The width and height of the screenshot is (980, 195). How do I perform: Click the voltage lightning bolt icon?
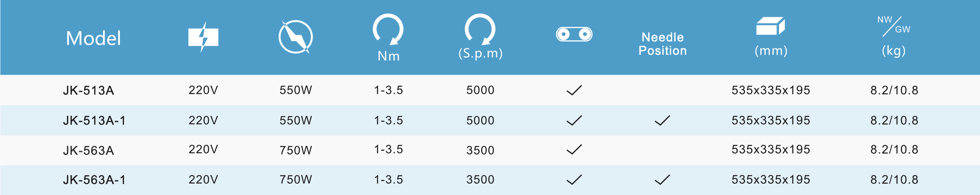tap(203, 37)
